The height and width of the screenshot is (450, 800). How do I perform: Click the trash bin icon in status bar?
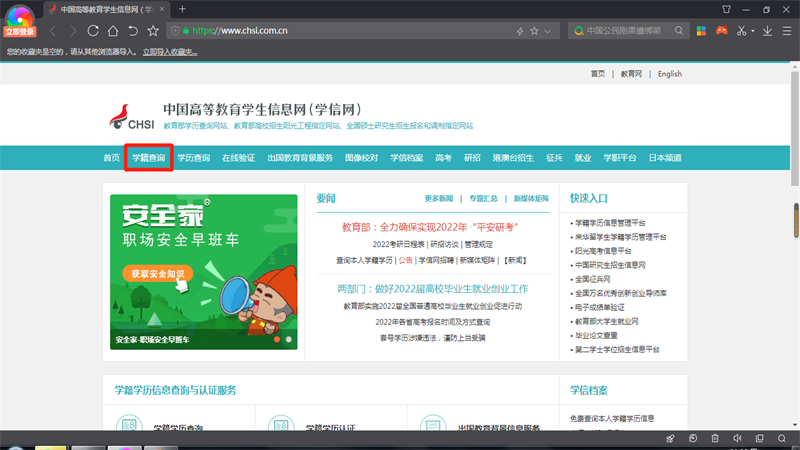(715, 438)
